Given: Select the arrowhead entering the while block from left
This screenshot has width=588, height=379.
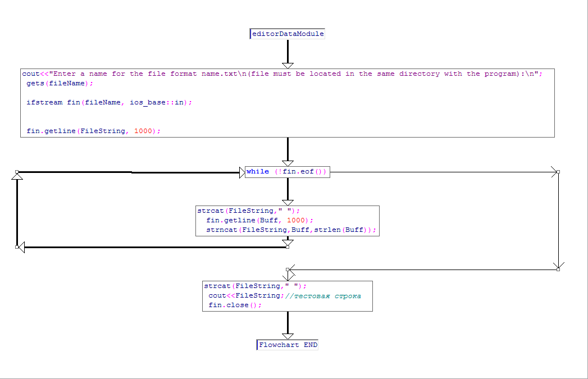Looking at the screenshot, I should 242,172.
